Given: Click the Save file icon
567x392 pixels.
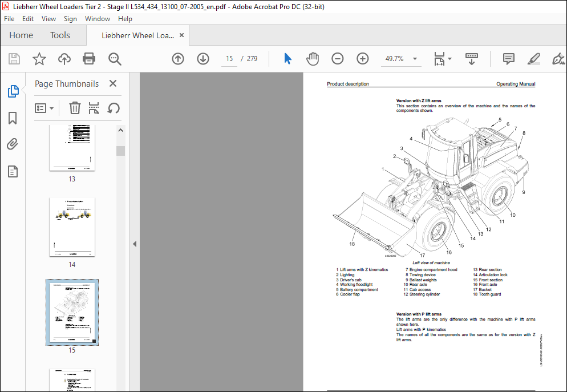Looking at the screenshot, I should [14, 59].
